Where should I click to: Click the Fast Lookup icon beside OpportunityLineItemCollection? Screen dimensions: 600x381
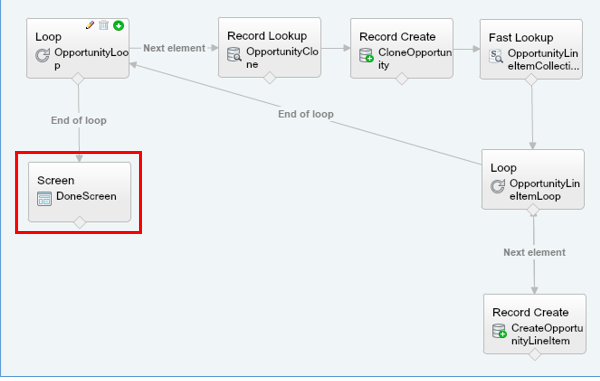click(496, 56)
